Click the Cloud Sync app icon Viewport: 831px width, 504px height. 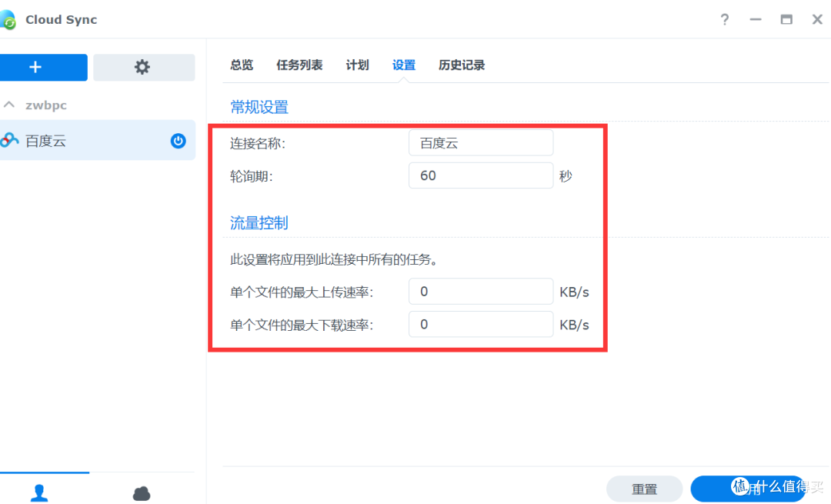(8, 20)
